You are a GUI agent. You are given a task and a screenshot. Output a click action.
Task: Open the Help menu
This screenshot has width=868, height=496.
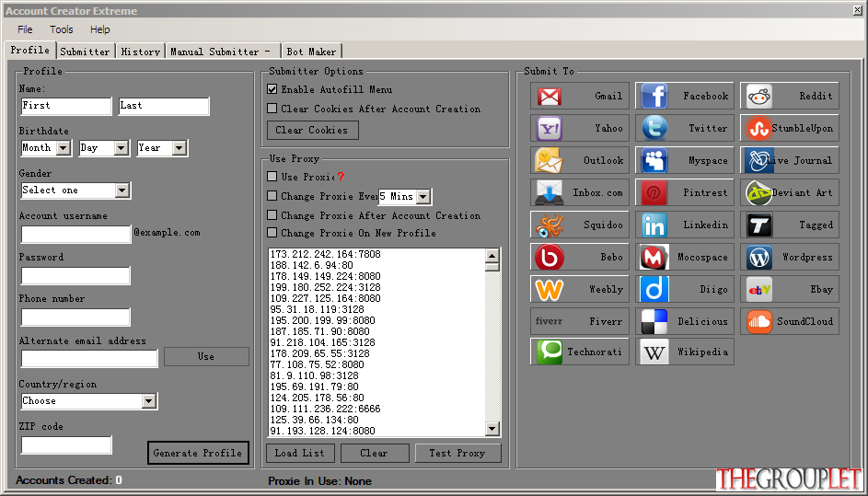point(100,29)
